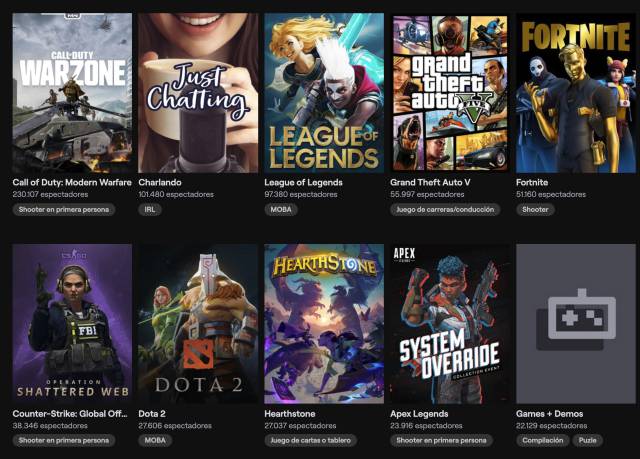
Task: Select the Shooter tag under Fortnite
Action: pos(535,209)
